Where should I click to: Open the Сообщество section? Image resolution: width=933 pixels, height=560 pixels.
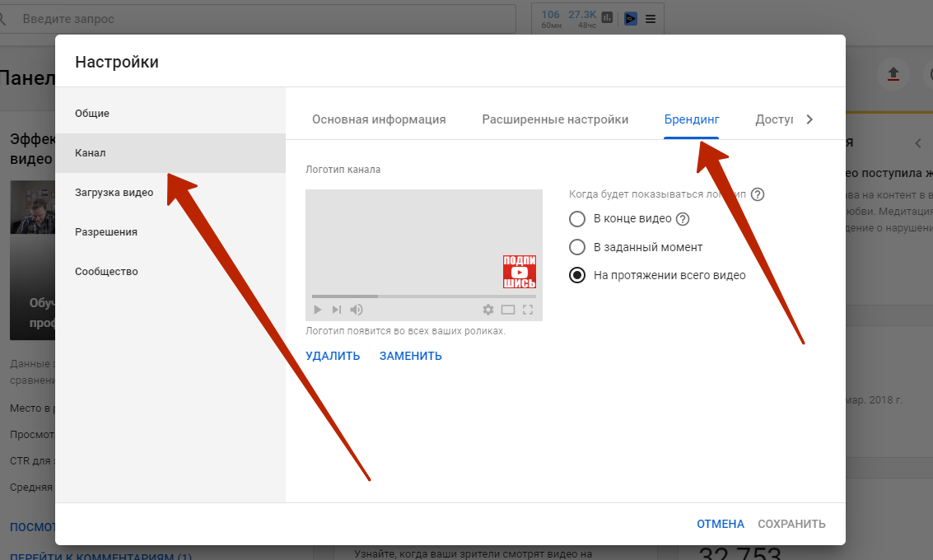(170, 272)
